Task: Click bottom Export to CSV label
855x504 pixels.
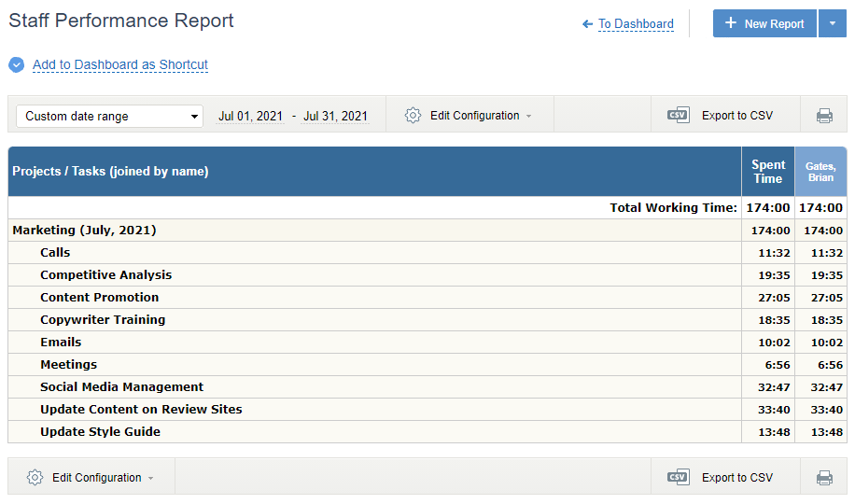Action: [x=737, y=478]
